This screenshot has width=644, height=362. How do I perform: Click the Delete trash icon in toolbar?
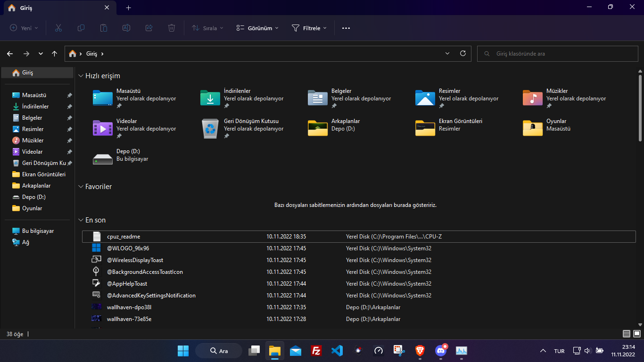point(172,28)
